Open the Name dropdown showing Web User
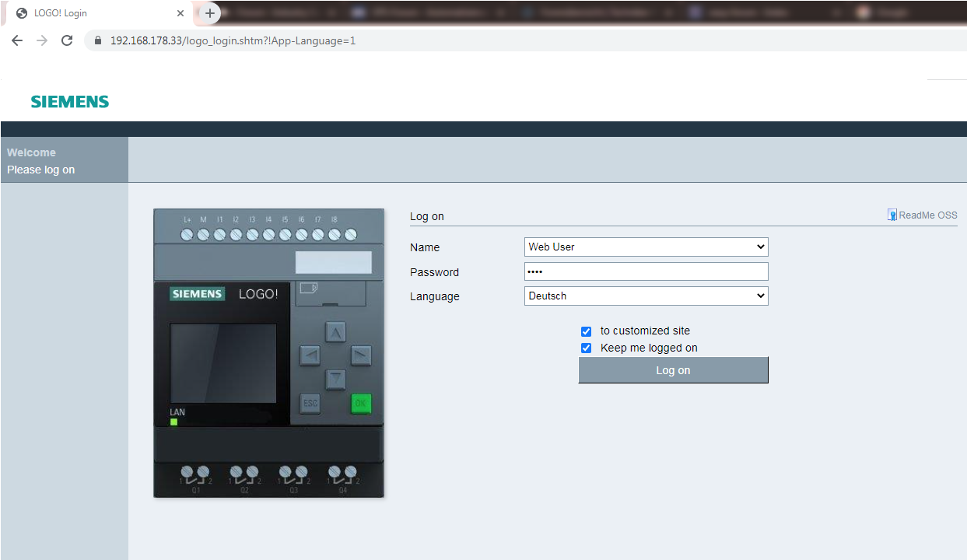The image size is (967, 560). (x=646, y=247)
